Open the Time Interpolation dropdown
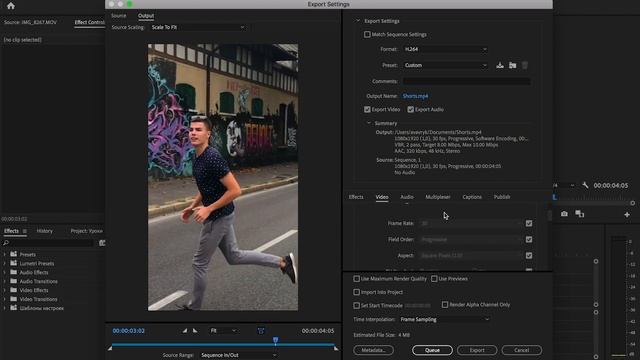 point(444,320)
